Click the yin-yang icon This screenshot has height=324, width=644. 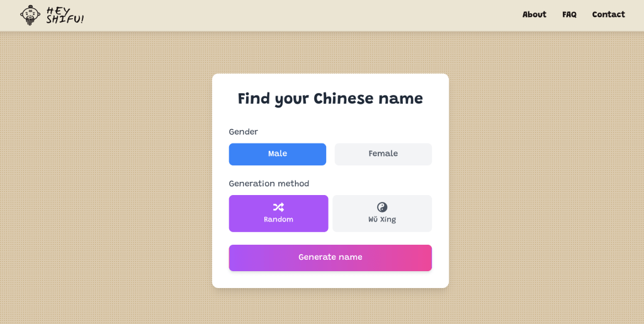pos(382,208)
